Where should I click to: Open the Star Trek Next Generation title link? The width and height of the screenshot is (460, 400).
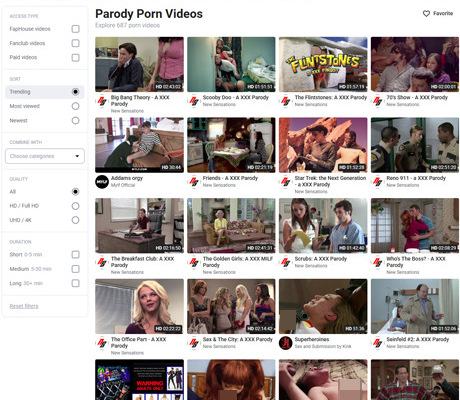coord(330,181)
